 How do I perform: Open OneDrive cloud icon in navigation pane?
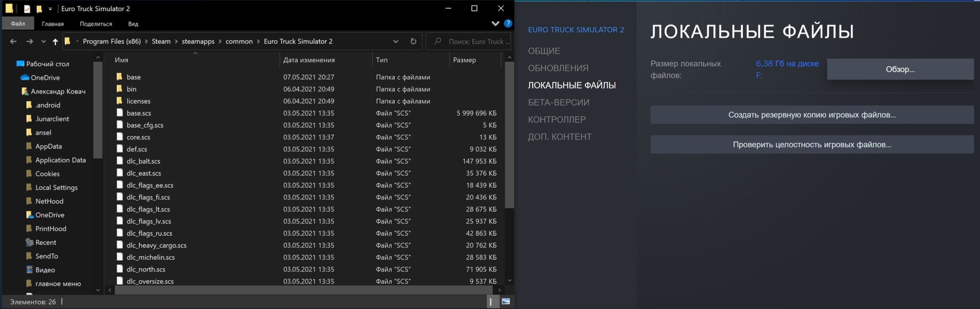coord(25,78)
